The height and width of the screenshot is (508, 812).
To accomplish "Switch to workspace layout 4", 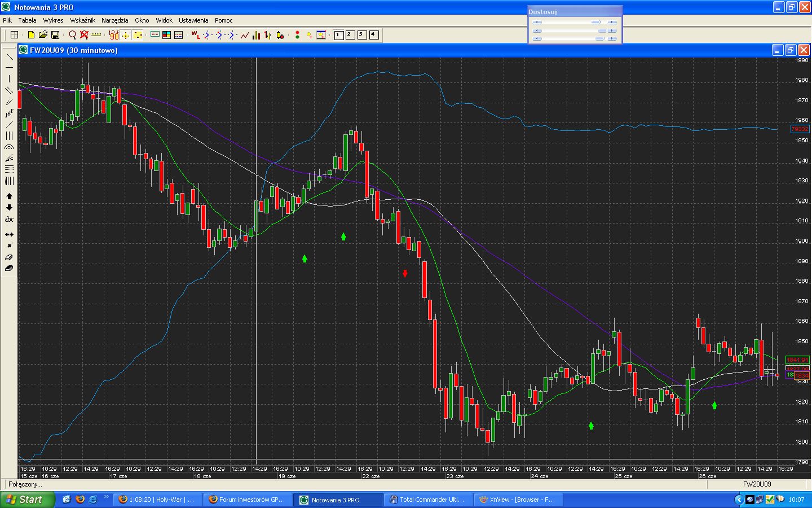I will point(373,35).
